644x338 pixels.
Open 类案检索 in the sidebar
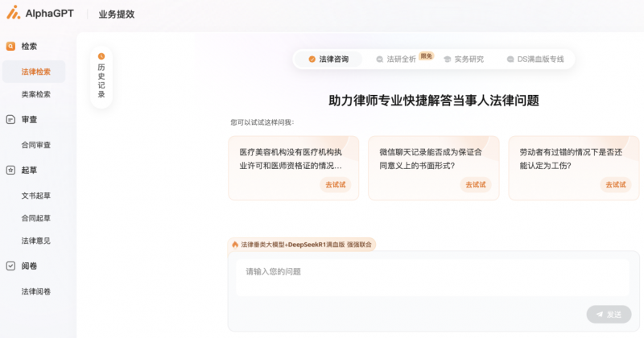(35, 94)
